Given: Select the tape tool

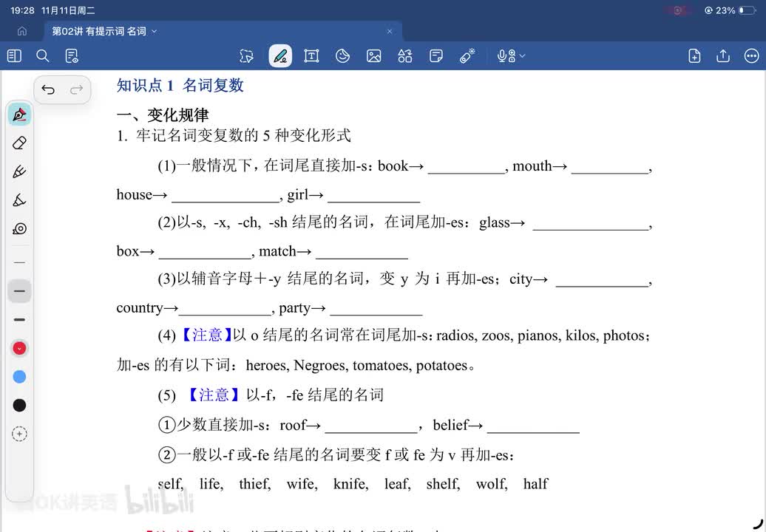Looking at the screenshot, I should 19,228.
